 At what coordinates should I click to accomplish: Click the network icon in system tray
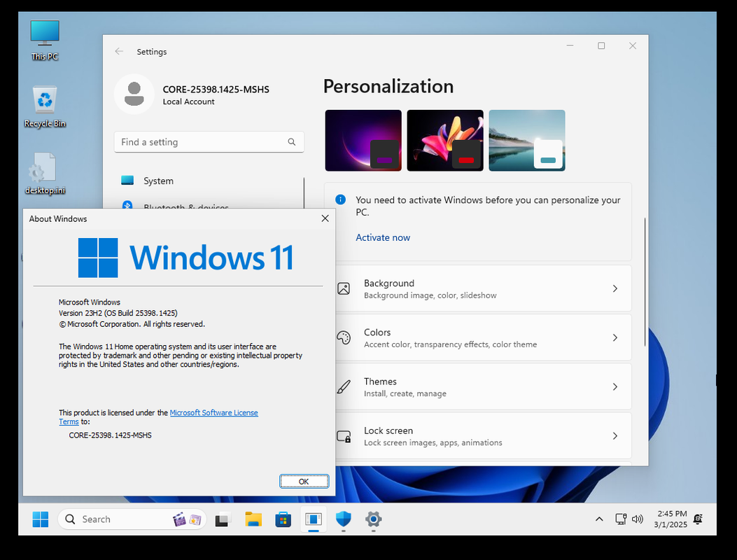tap(621, 519)
